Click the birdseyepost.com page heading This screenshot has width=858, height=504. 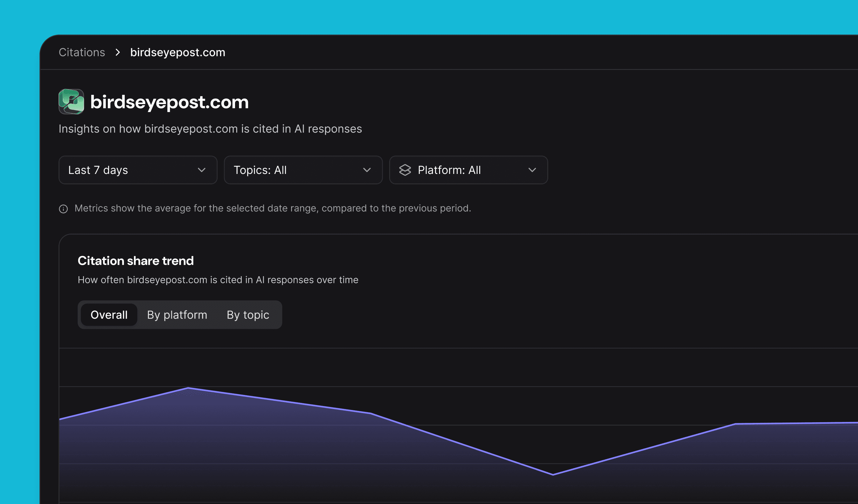169,102
